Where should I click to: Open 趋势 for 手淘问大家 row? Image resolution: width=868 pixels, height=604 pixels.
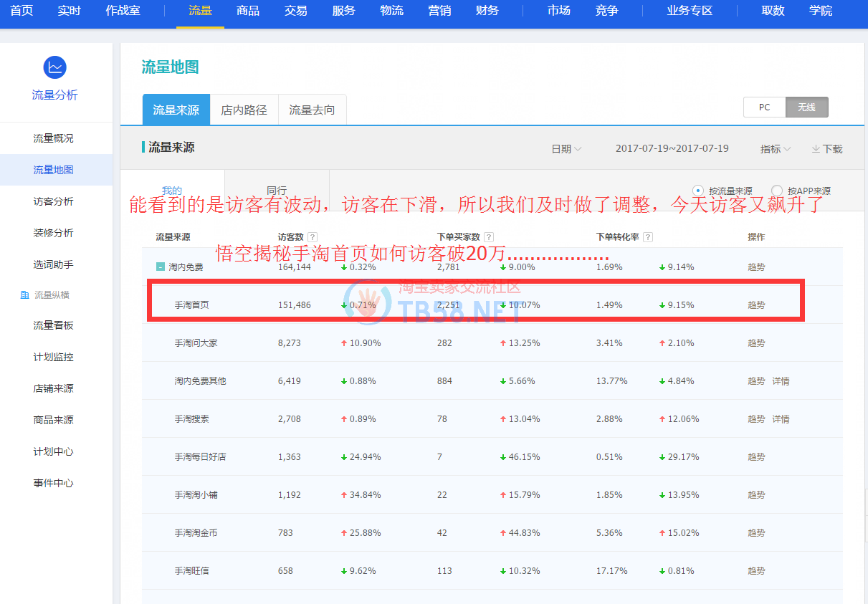[756, 343]
